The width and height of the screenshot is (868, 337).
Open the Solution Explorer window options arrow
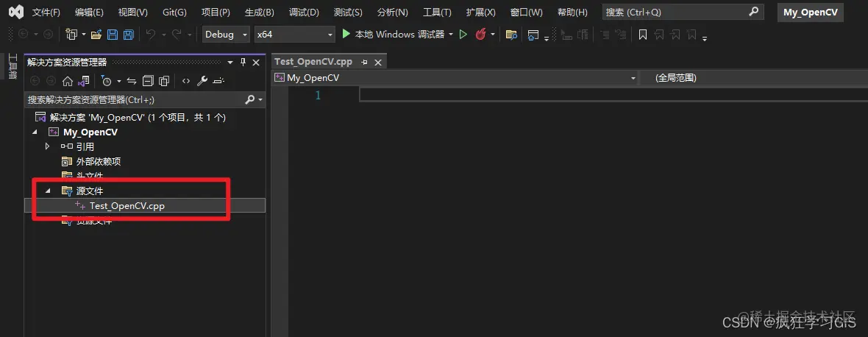click(x=230, y=63)
